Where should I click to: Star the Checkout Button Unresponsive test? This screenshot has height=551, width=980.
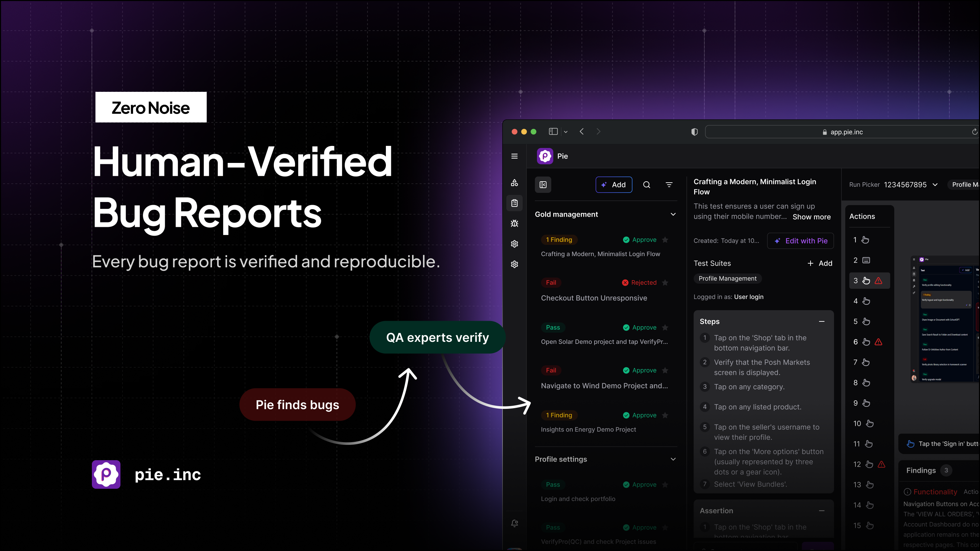pos(665,283)
